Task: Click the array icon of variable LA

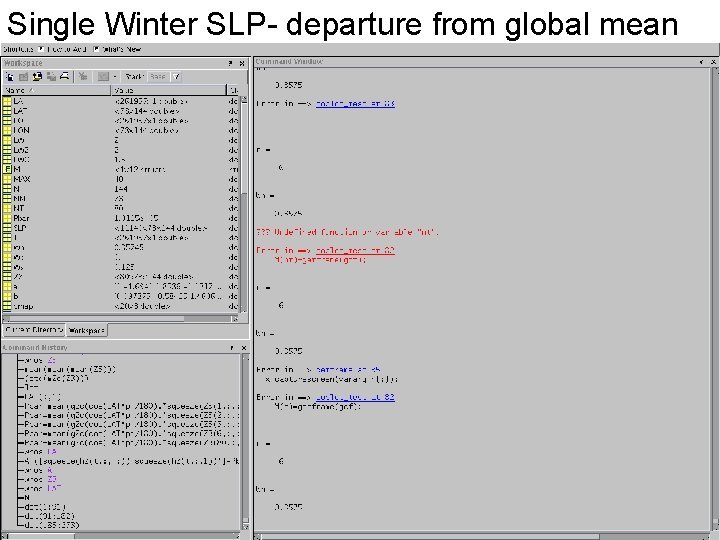Action: tap(7, 101)
